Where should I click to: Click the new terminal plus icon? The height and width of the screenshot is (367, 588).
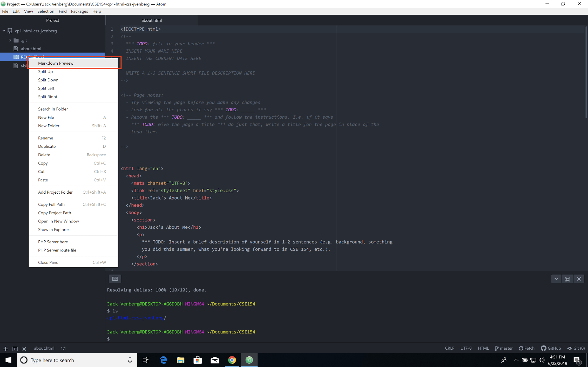6,349
